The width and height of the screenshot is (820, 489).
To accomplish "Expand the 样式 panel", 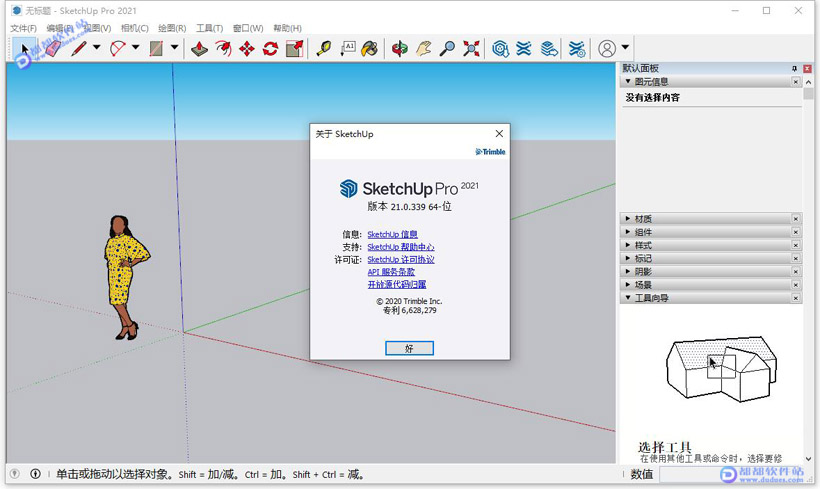I will (628, 245).
